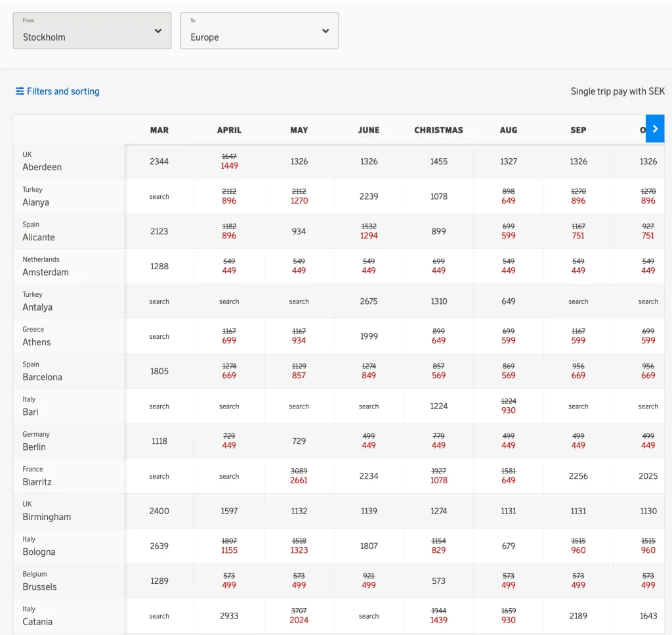Click Aberdeen Christmas price 1455

click(x=439, y=162)
